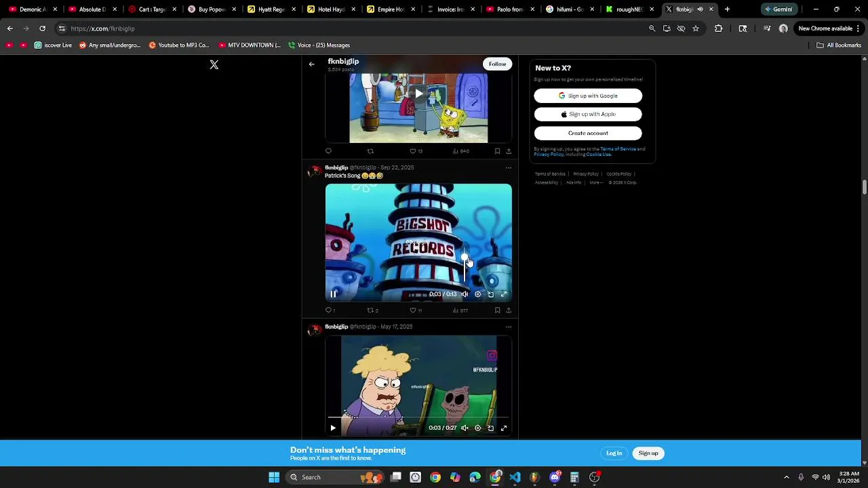Open a new browser tab
The image size is (868, 488).
pos(727,9)
